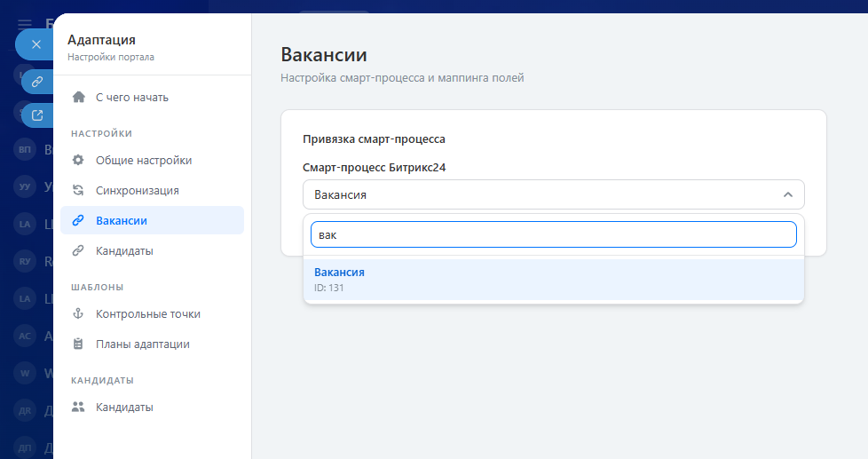Screen dimensions: 868x459
Task: Select Вакансии in the sidebar
Action: [153, 220]
